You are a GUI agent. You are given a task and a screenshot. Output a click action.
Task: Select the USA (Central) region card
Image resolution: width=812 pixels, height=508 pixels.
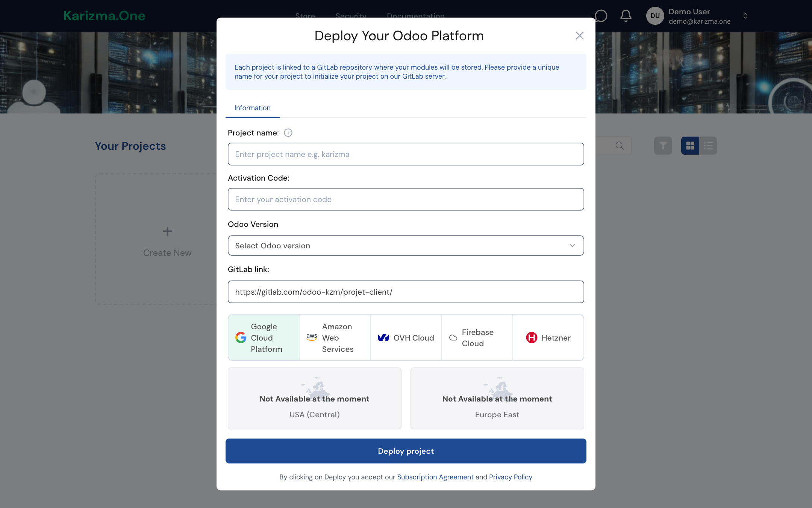(x=315, y=398)
